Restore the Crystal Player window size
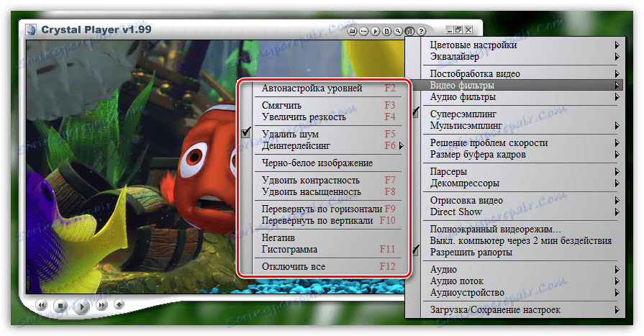644x336 pixels. pyautogui.click(x=459, y=29)
